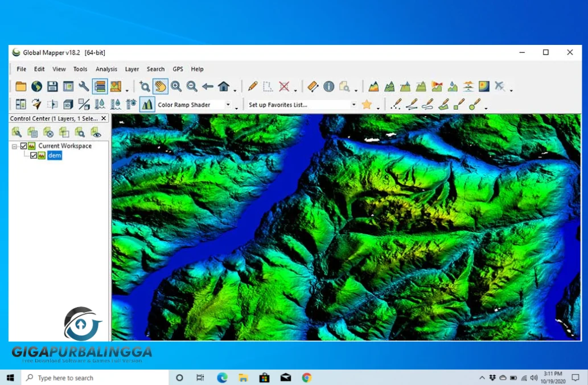Open the Search menu

[x=155, y=69]
